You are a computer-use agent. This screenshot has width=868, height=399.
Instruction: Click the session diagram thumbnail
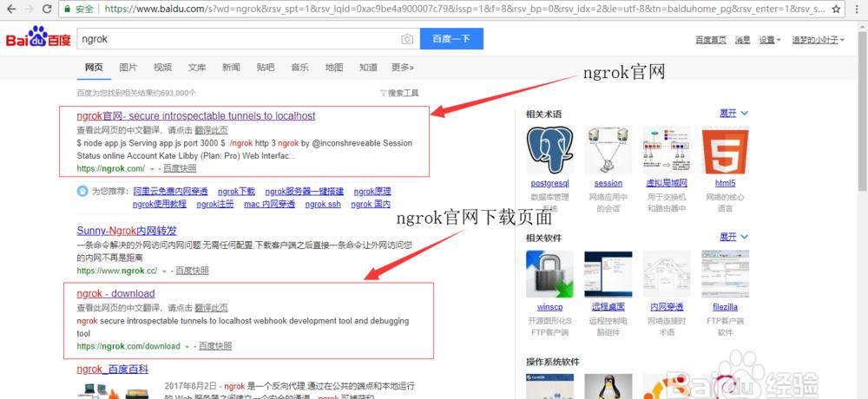coord(608,151)
